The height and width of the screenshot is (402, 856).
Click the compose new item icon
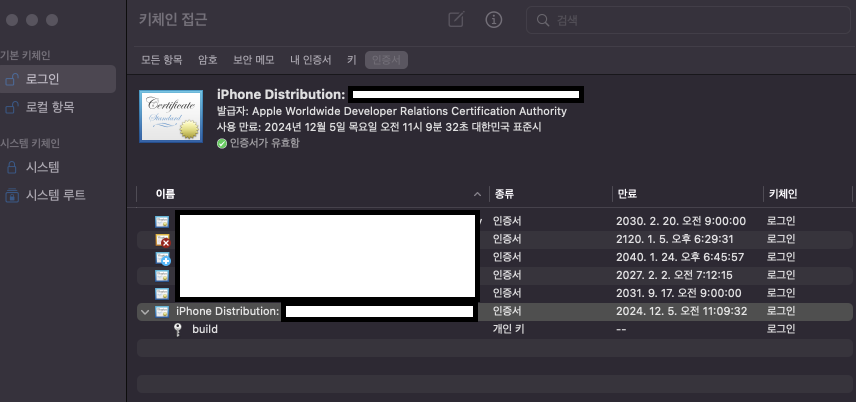tap(456, 20)
